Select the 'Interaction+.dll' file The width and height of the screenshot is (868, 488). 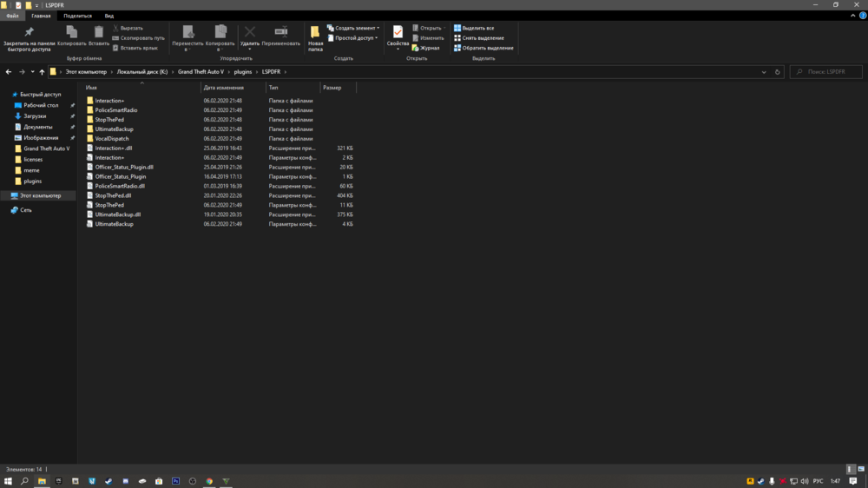pos(113,148)
